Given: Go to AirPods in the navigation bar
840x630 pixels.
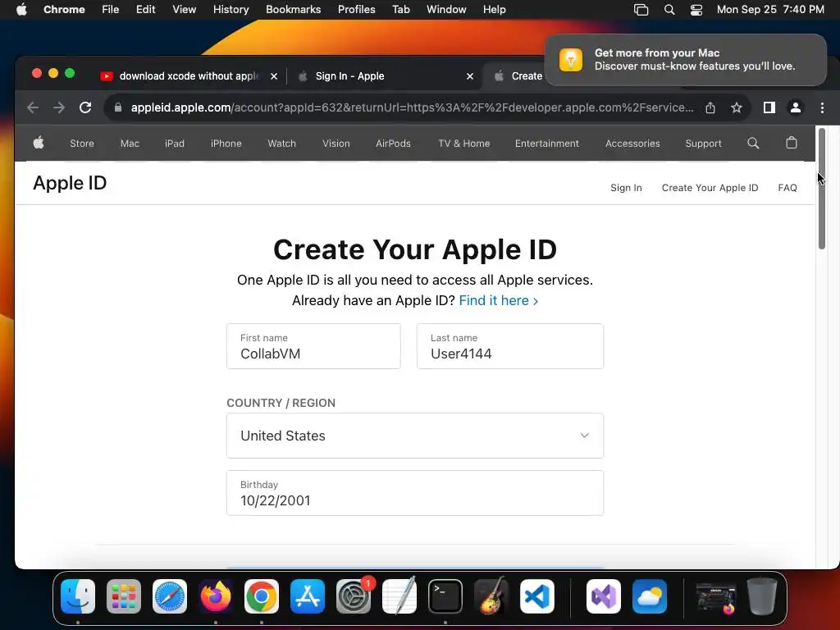Looking at the screenshot, I should point(393,143).
